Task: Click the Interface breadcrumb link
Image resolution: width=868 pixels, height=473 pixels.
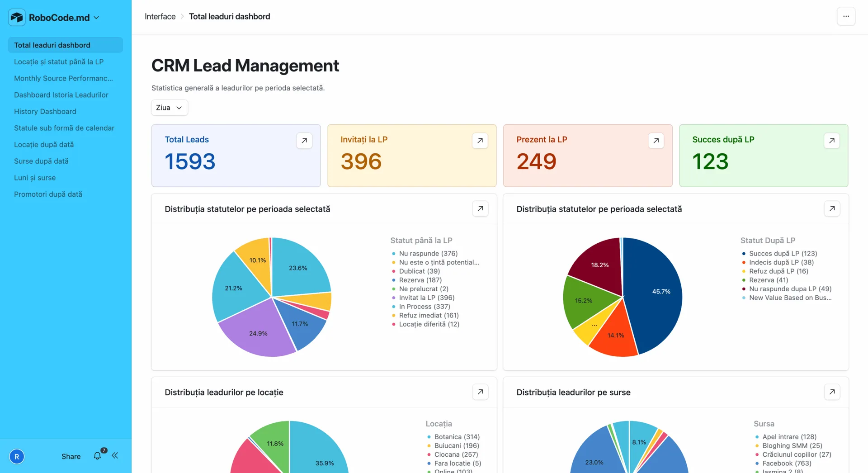Action: (x=160, y=16)
